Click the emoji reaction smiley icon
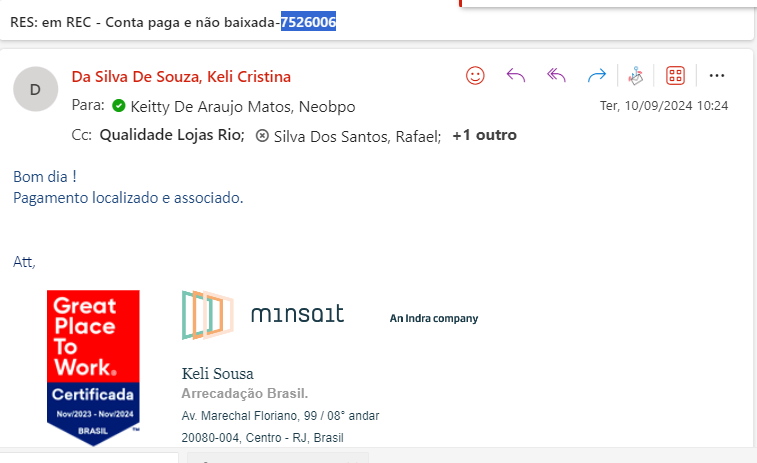 pos(476,75)
